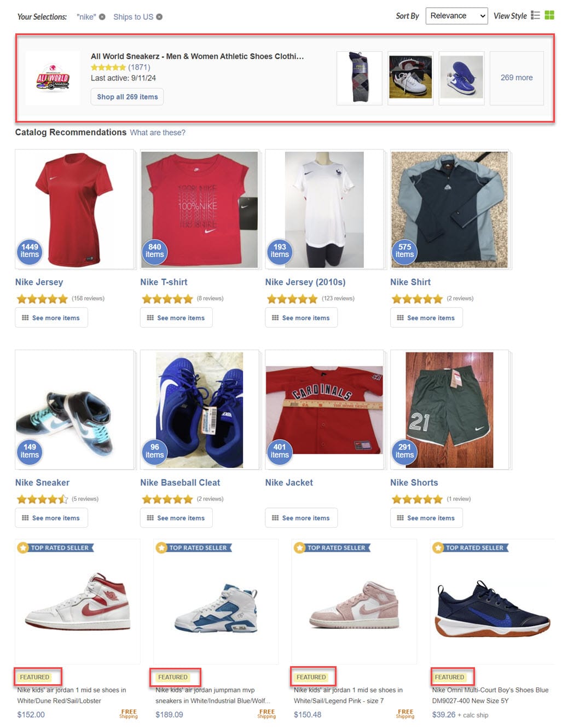Open the Sort By Relevance dropdown

pyautogui.click(x=456, y=16)
